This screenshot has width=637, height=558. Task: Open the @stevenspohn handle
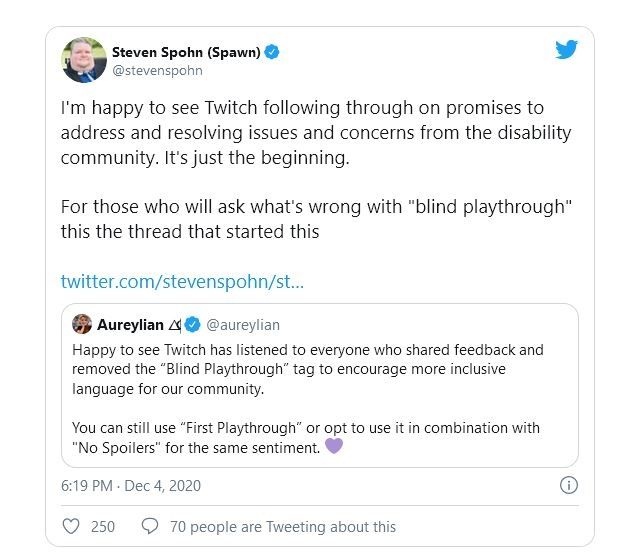[155, 71]
